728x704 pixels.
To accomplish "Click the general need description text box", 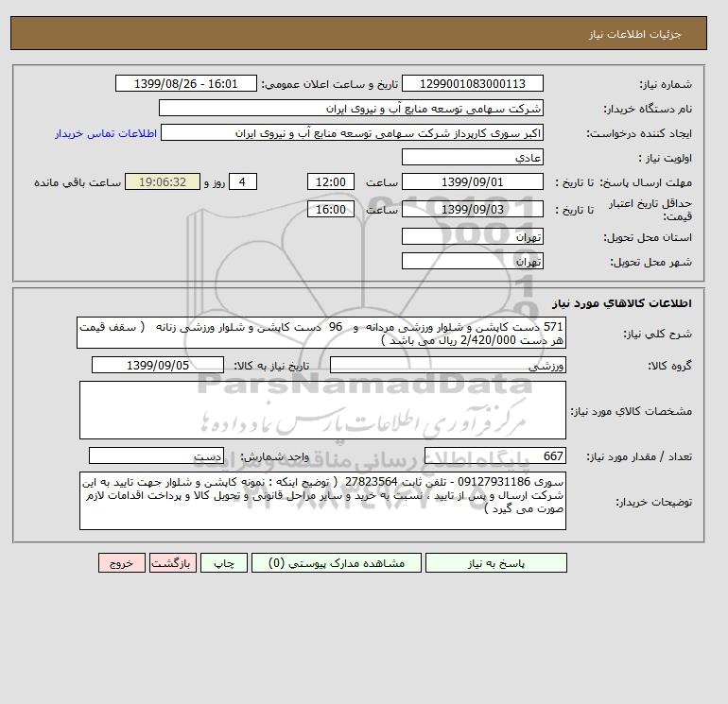I will point(321,334).
